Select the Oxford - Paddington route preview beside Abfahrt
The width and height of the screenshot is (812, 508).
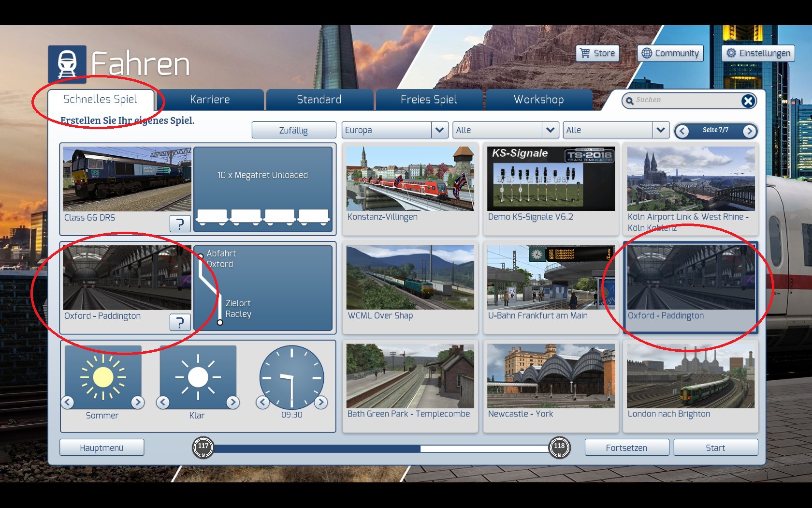click(127, 277)
